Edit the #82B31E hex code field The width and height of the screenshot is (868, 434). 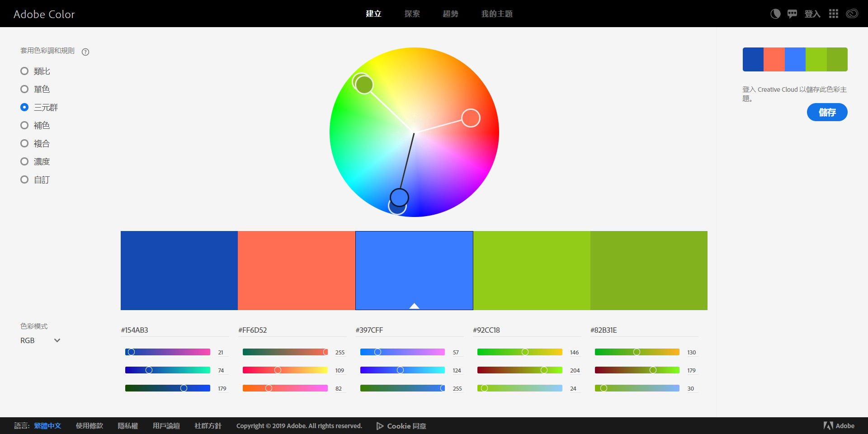(x=644, y=330)
